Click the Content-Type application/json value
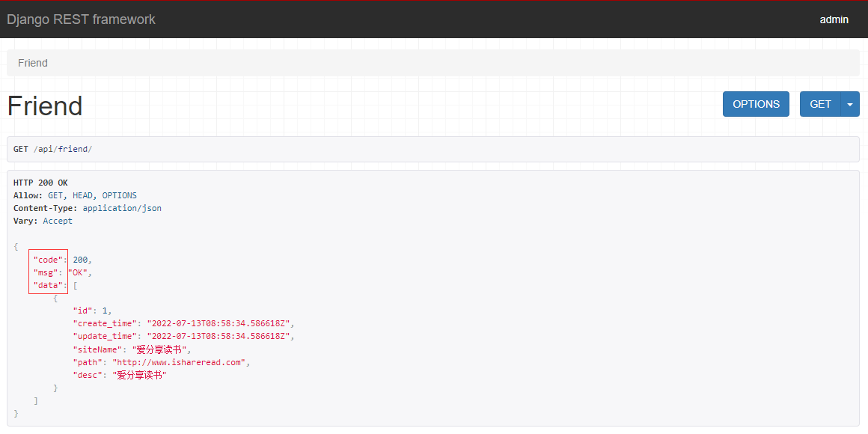Viewport: 868px width, 434px height. click(x=122, y=208)
